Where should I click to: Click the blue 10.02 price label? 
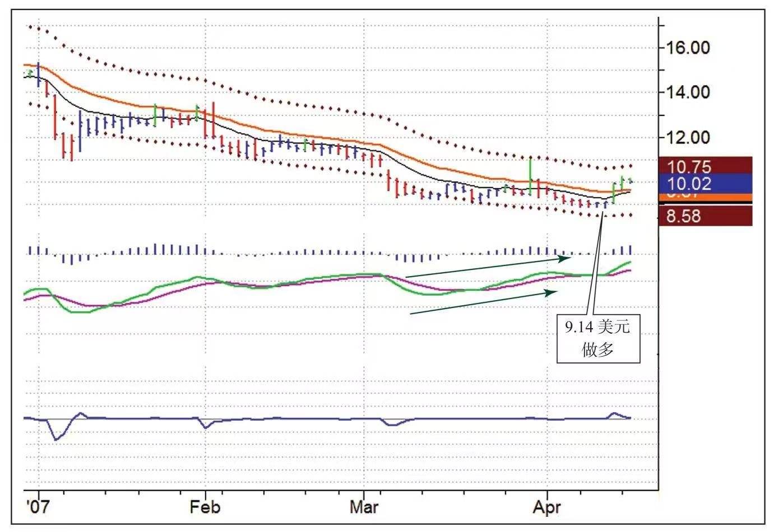click(705, 183)
